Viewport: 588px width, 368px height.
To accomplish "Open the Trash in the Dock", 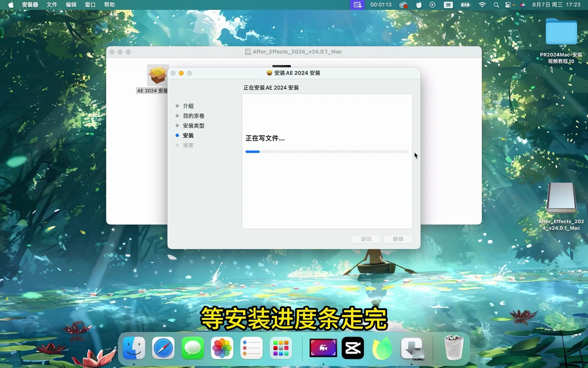I will pyautogui.click(x=454, y=348).
